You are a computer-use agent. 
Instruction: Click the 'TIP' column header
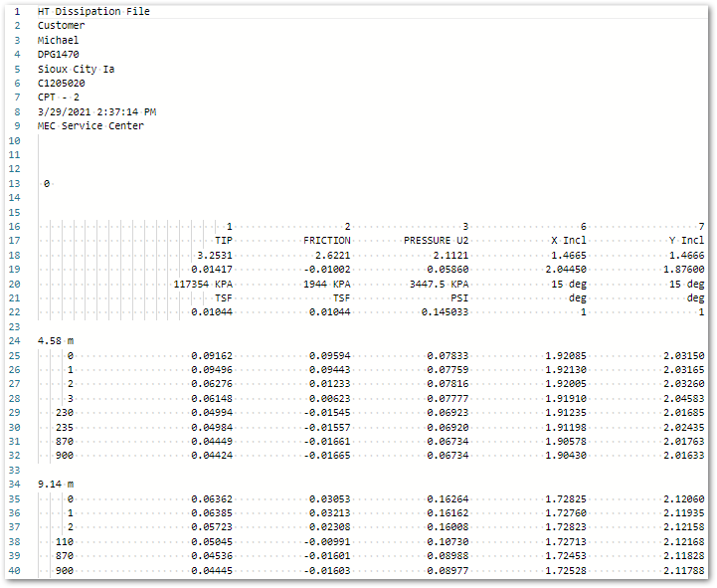coord(224,241)
